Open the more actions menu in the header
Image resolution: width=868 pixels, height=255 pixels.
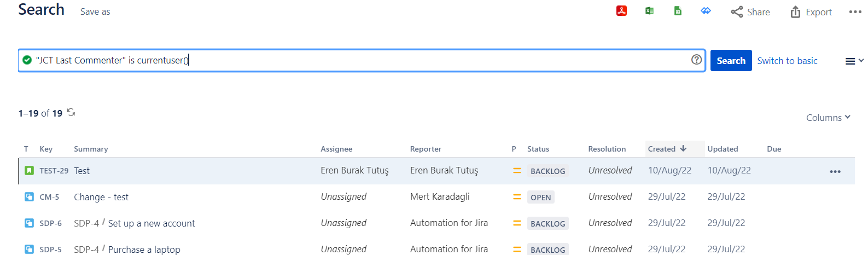tap(855, 12)
